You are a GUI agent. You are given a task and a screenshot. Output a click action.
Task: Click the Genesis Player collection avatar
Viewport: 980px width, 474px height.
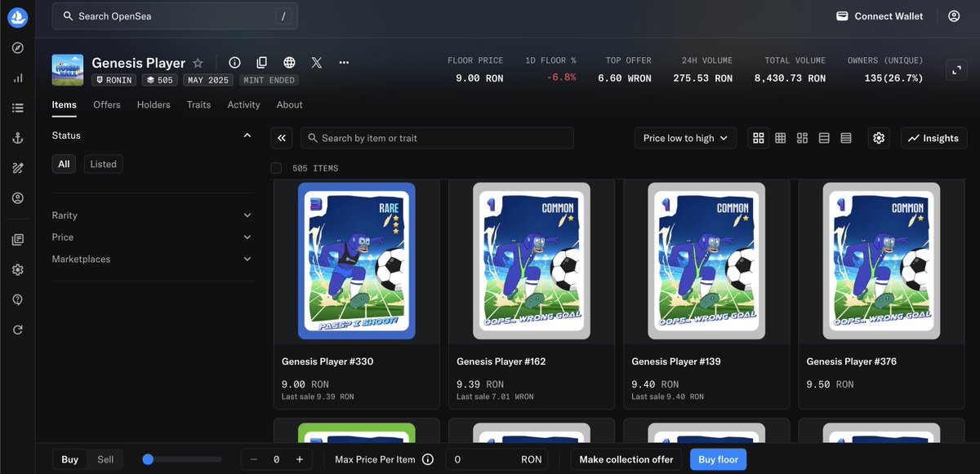coord(68,70)
